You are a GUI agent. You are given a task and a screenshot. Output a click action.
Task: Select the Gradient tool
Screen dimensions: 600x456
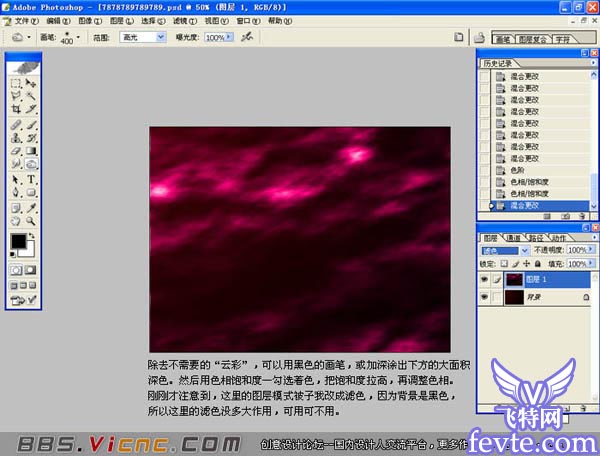[x=31, y=151]
